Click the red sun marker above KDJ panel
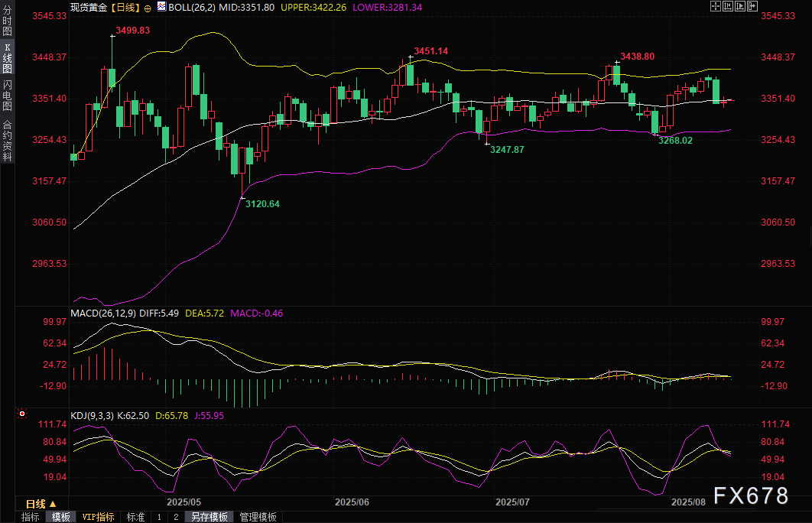This screenshot has width=812, height=523. click(x=22, y=414)
